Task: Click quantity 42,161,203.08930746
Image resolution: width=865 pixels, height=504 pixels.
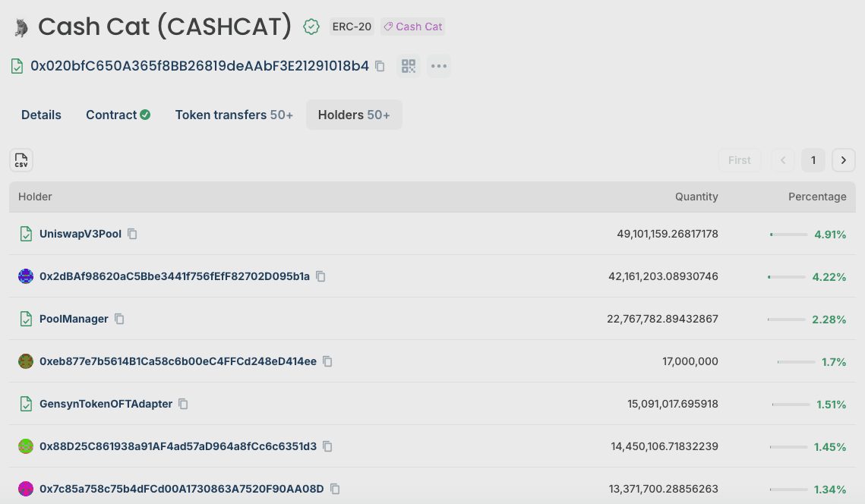Action: [x=663, y=276]
